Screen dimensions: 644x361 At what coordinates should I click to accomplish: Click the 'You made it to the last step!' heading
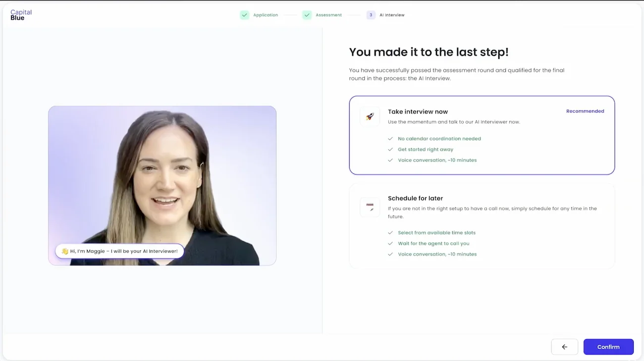click(x=429, y=52)
